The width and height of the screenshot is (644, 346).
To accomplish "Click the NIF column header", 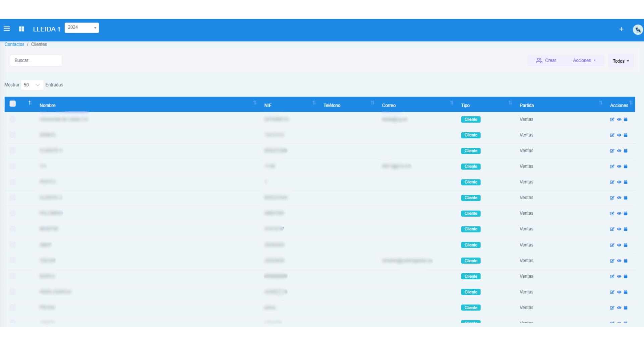I will click(x=268, y=105).
